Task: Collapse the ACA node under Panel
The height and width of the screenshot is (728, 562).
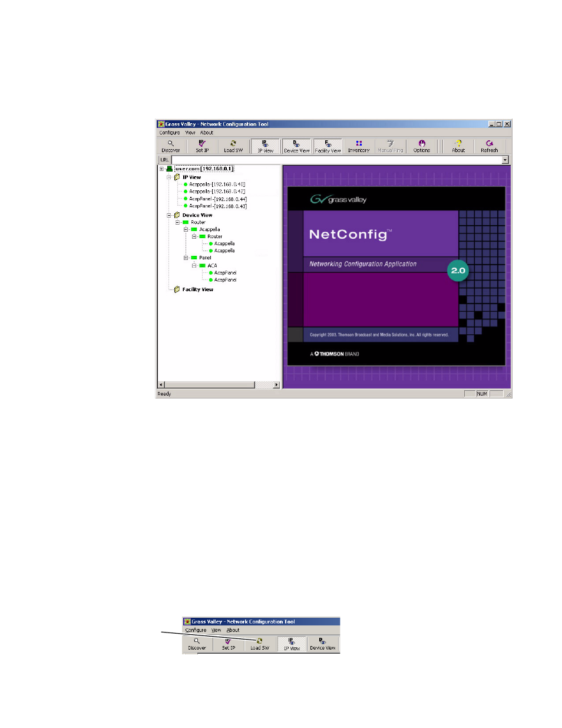Action: [x=194, y=265]
